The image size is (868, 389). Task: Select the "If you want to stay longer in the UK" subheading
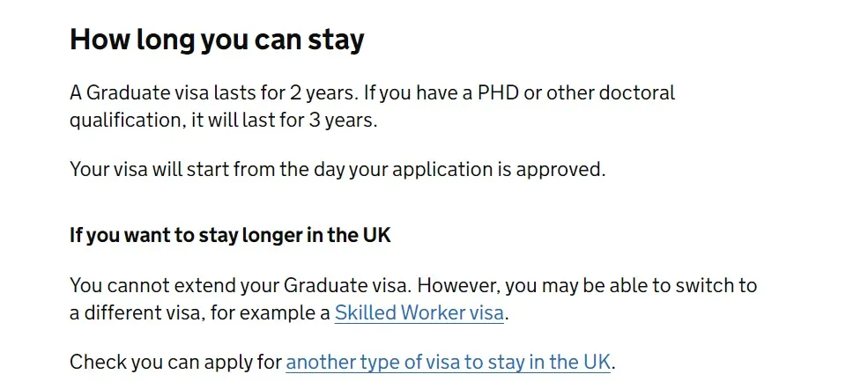pyautogui.click(x=230, y=236)
